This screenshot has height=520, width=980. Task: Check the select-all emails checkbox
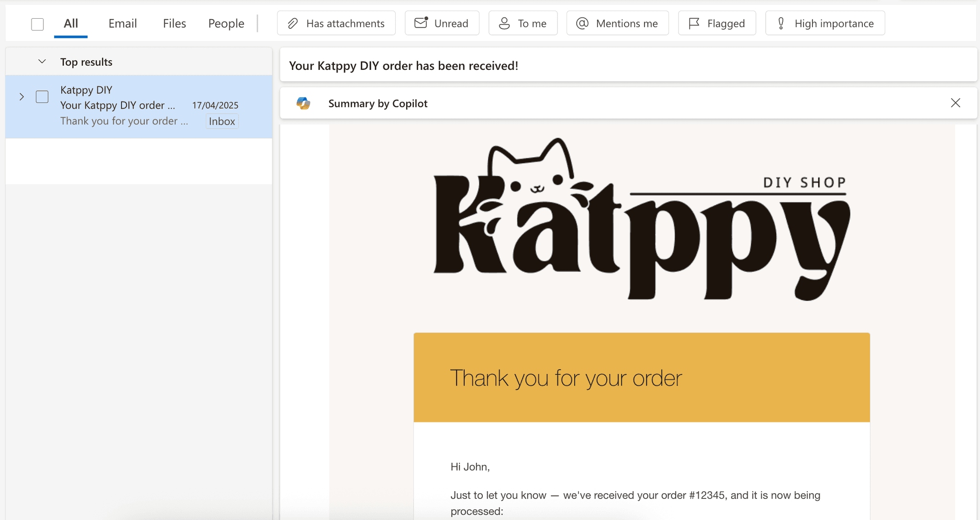[x=37, y=23]
